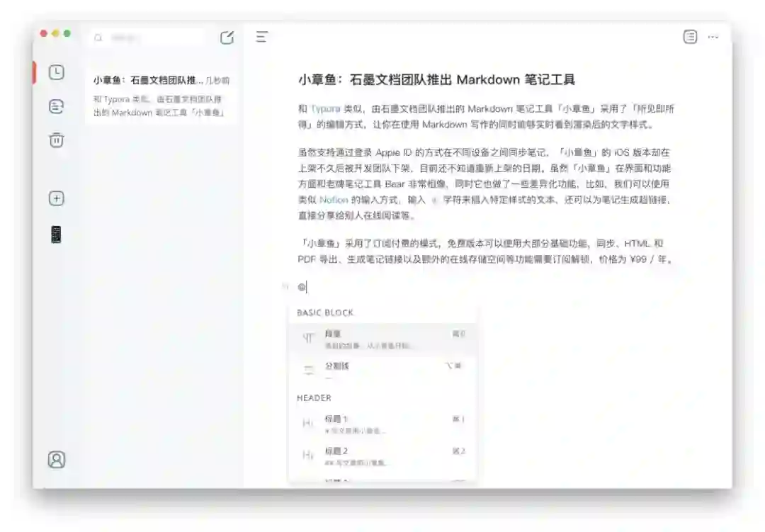
Task: Follow the Notion link in second paragraph
Action: (x=334, y=200)
